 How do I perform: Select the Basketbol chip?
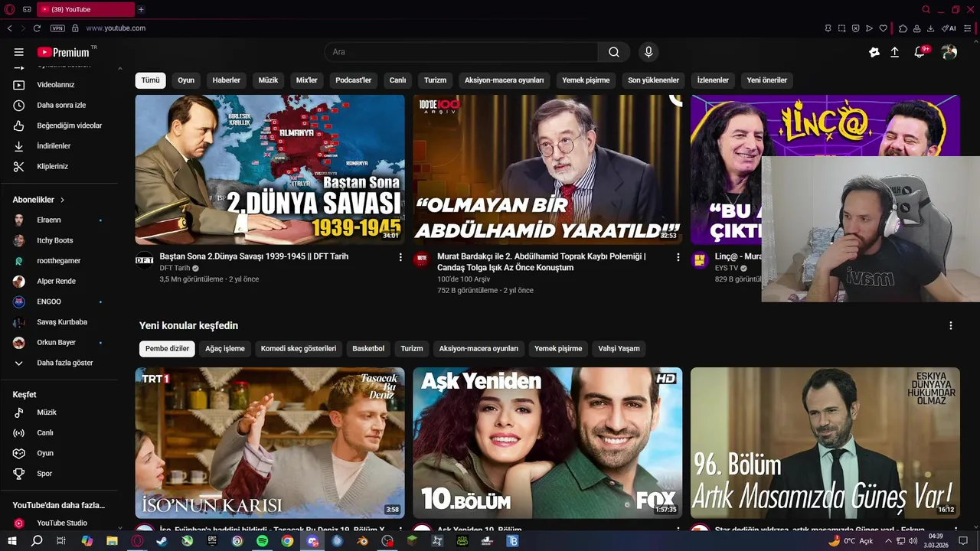(x=368, y=348)
